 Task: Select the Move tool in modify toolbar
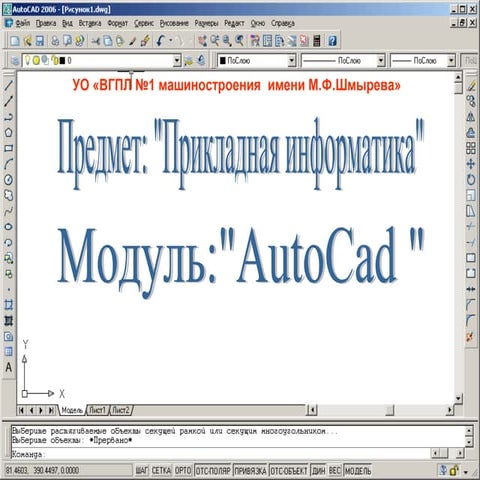[471, 164]
